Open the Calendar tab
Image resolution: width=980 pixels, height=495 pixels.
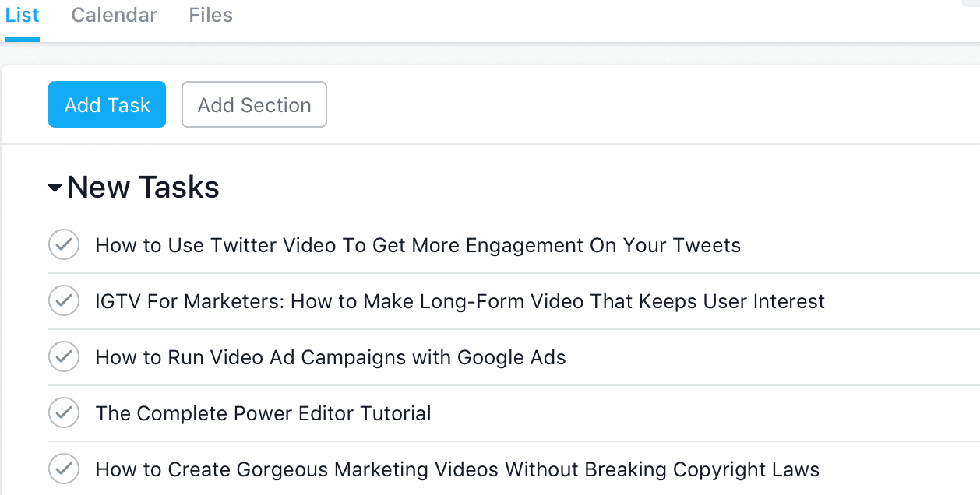click(x=114, y=16)
